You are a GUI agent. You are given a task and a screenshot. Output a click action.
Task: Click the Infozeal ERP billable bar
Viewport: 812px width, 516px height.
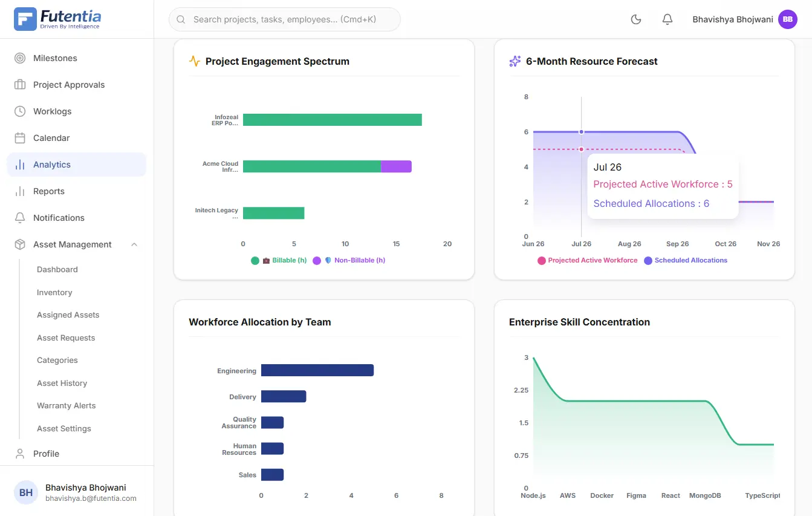[333, 120]
